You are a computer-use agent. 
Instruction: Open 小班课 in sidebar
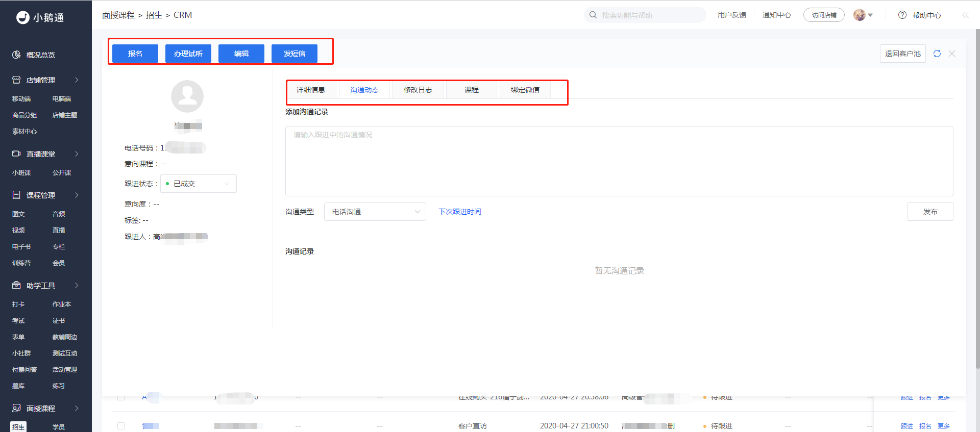21,173
